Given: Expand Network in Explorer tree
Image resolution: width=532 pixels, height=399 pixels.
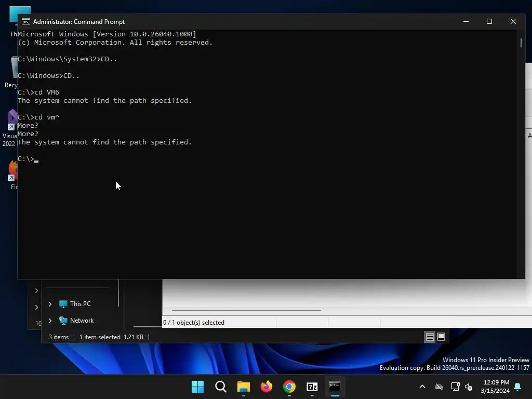Looking at the screenshot, I should tap(50, 321).
